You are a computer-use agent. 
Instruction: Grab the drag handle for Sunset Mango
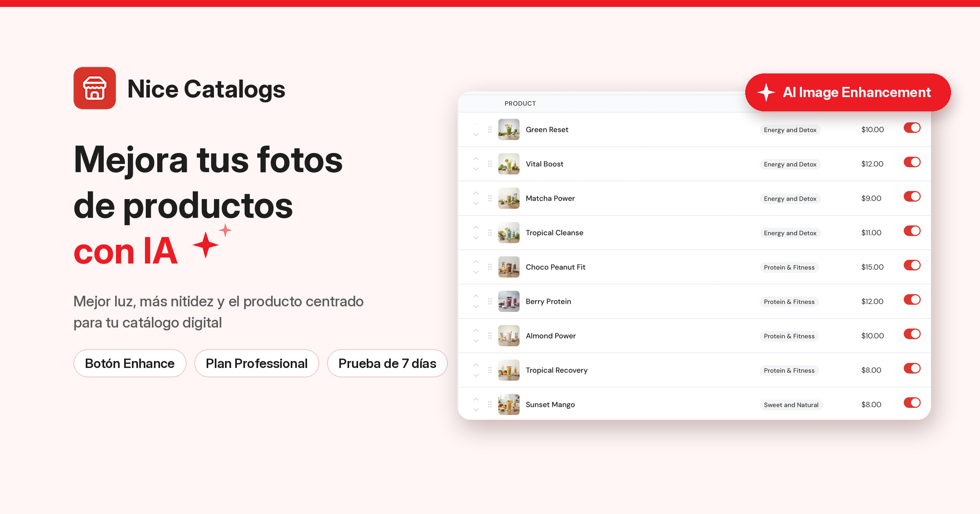(490, 404)
